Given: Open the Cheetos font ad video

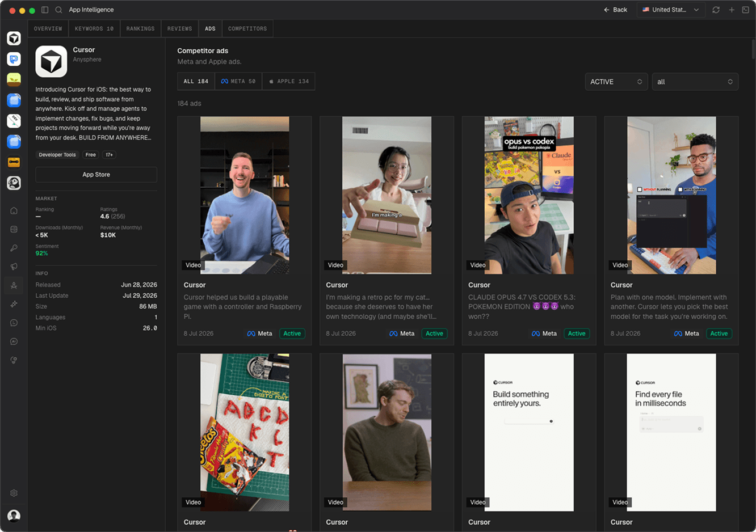Looking at the screenshot, I should (x=245, y=432).
